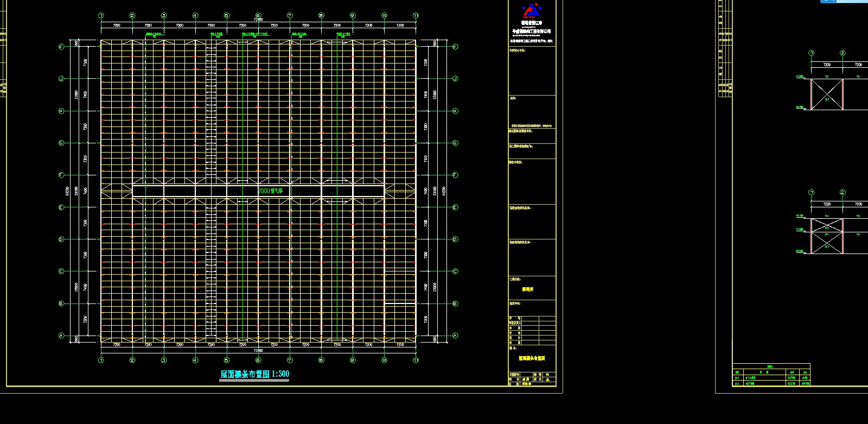Select axis bubble H on the left side
868x424 pixels.
coord(61,111)
